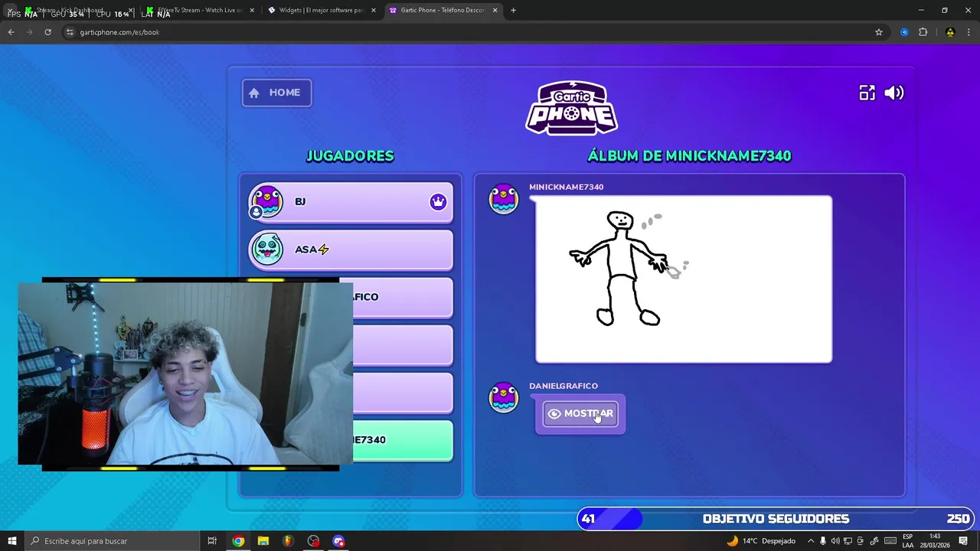Click the follower count 41
Screen dimensions: 980x551
pyautogui.click(x=588, y=519)
